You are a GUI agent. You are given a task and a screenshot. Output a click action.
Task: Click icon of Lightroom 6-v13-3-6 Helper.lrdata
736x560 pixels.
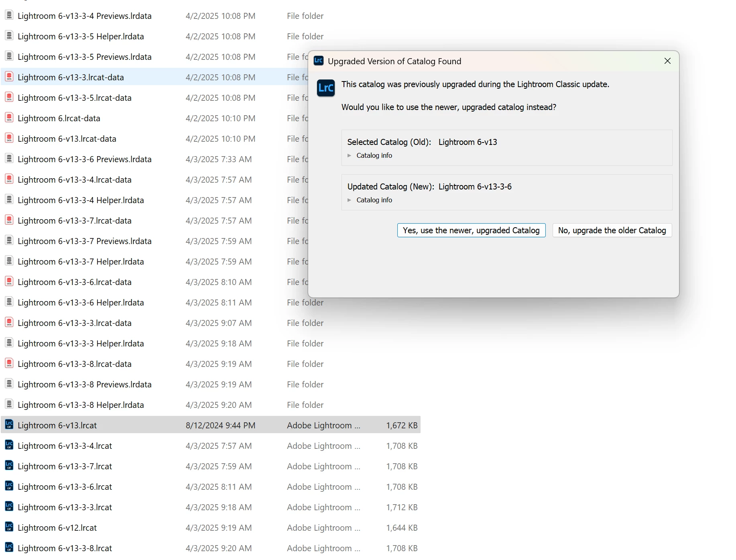[9, 302]
